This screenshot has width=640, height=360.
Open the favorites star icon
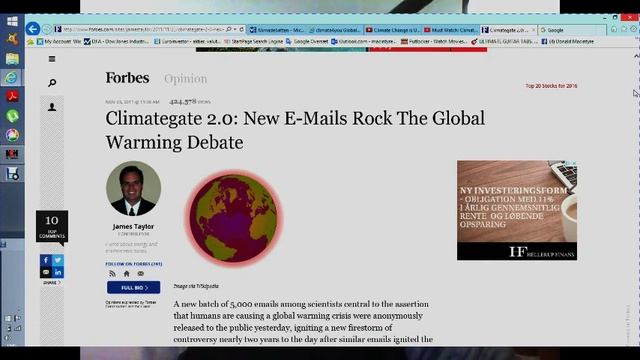[x=624, y=29]
